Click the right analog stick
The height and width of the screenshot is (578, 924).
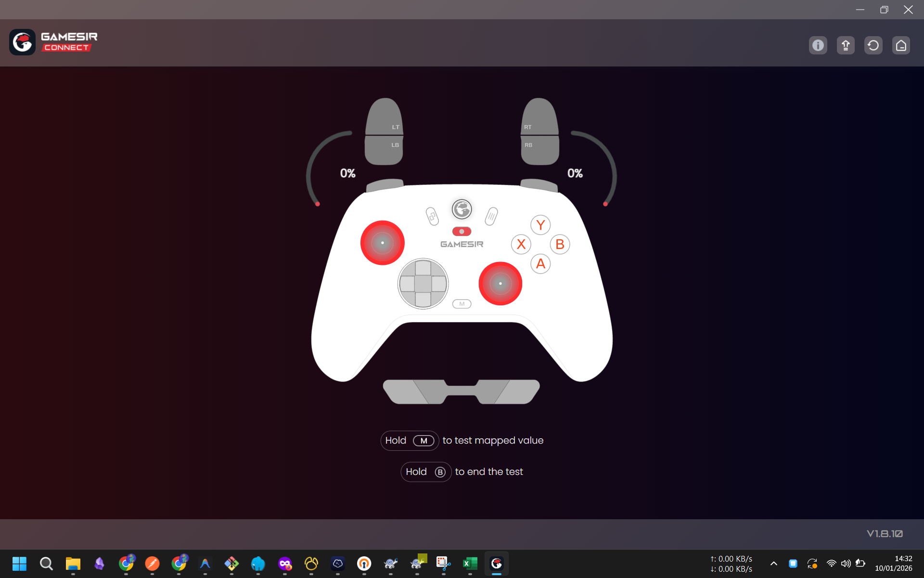coord(500,283)
